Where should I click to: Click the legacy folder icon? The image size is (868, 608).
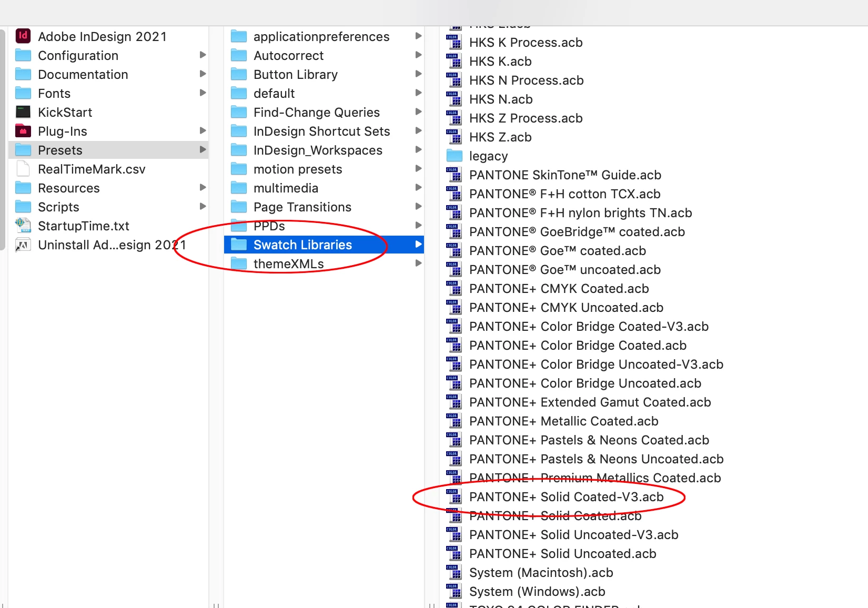click(455, 156)
